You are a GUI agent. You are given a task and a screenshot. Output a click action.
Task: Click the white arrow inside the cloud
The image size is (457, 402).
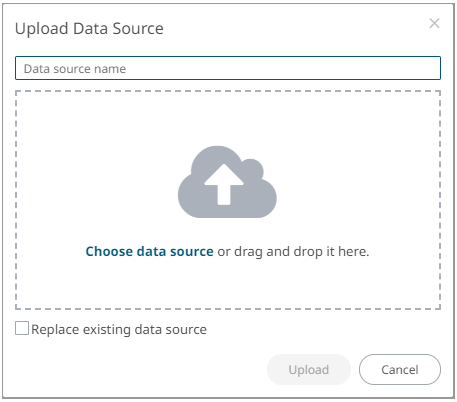point(224,184)
